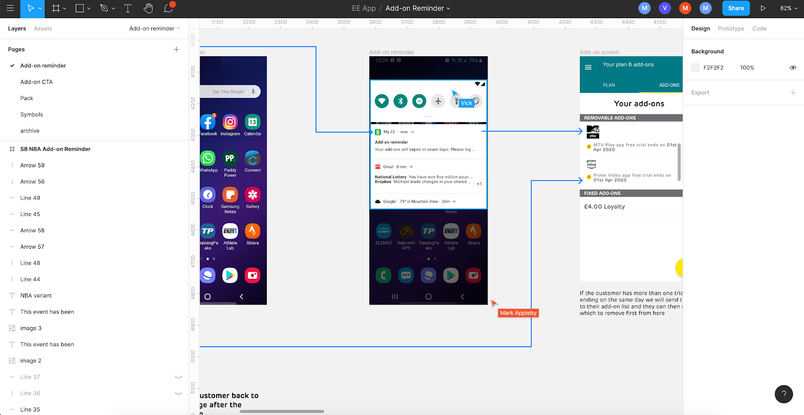The width and height of the screenshot is (804, 415).
Task: Present the prototype with play icon
Action: tap(763, 8)
